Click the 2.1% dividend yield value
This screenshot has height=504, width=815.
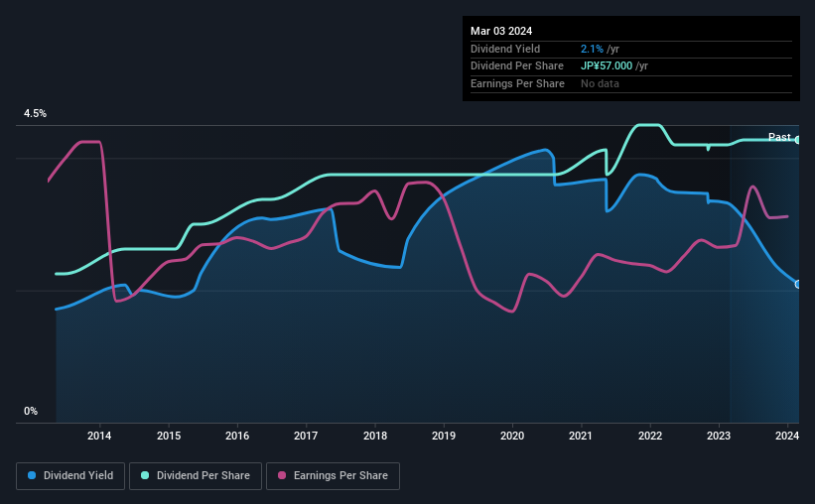click(x=592, y=49)
